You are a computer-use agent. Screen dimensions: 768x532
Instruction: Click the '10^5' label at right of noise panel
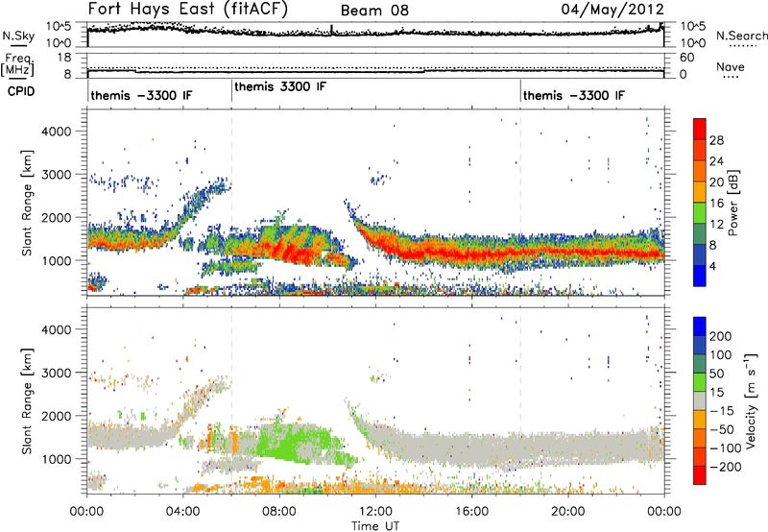(x=693, y=26)
